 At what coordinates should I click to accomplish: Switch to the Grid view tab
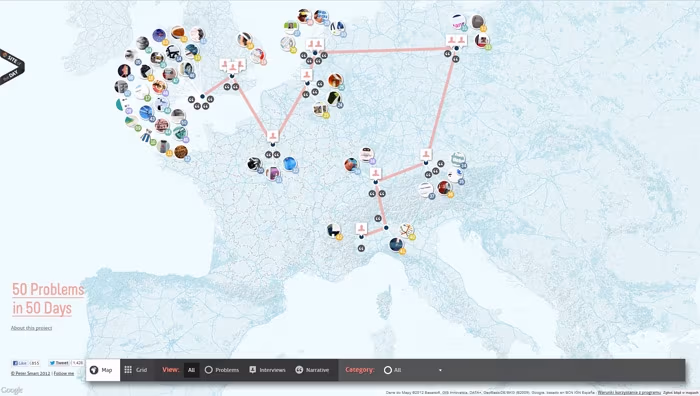[136, 370]
